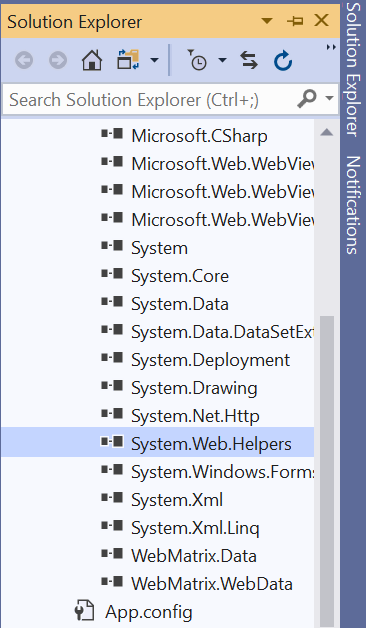Switch to the Solution Explorer side tab
366x628 pixels.
pyautogui.click(x=353, y=69)
